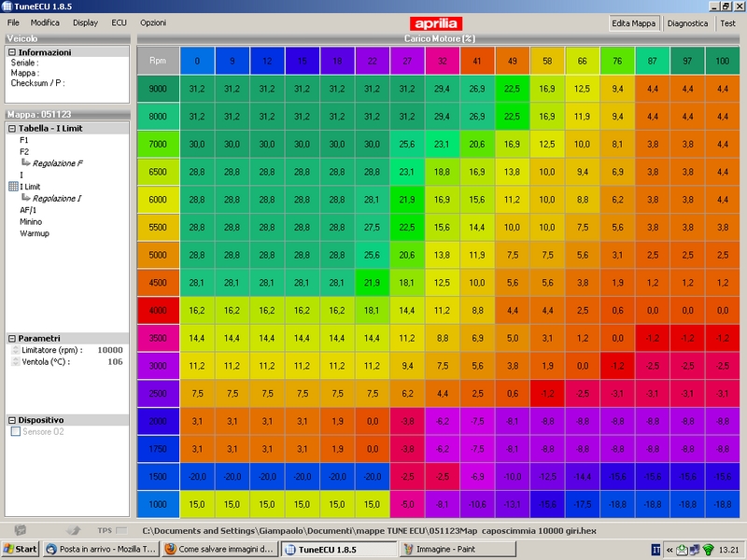Select the I table entry
Screen dimensions: 747x560
(21, 175)
